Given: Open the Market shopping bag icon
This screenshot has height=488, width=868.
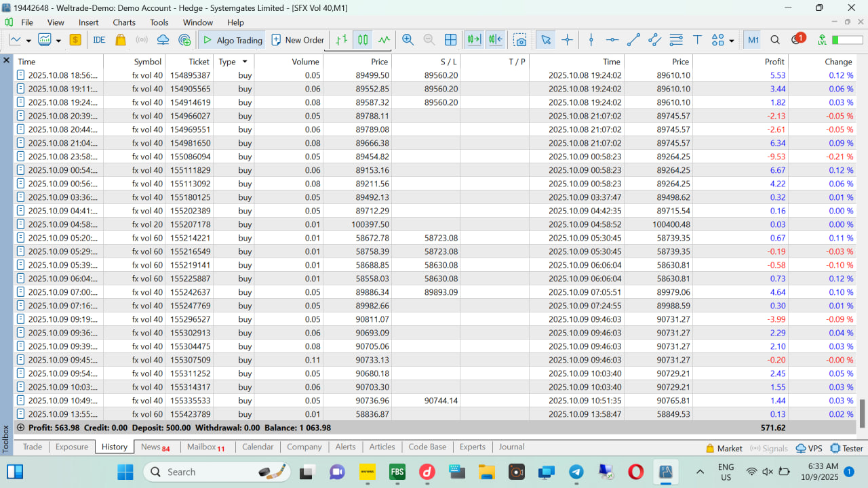Looking at the screenshot, I should [121, 40].
